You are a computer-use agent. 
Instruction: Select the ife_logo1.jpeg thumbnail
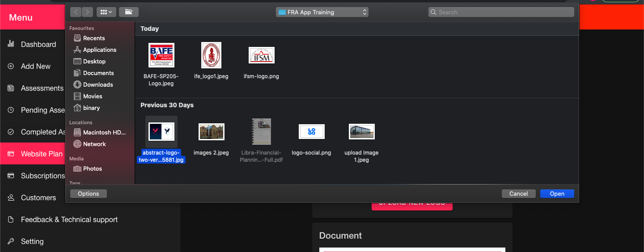click(211, 55)
